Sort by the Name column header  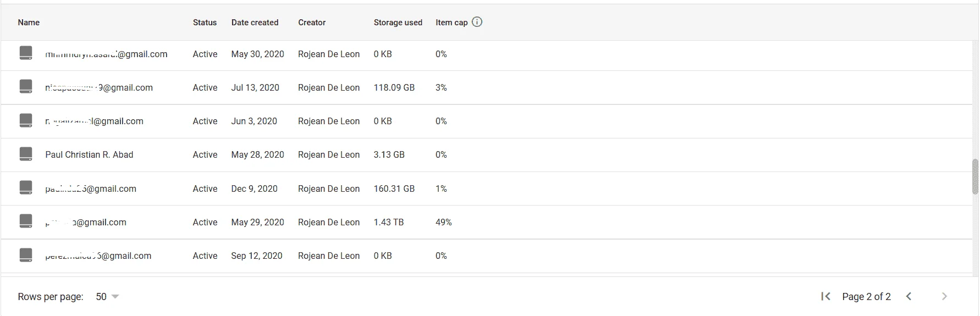29,23
